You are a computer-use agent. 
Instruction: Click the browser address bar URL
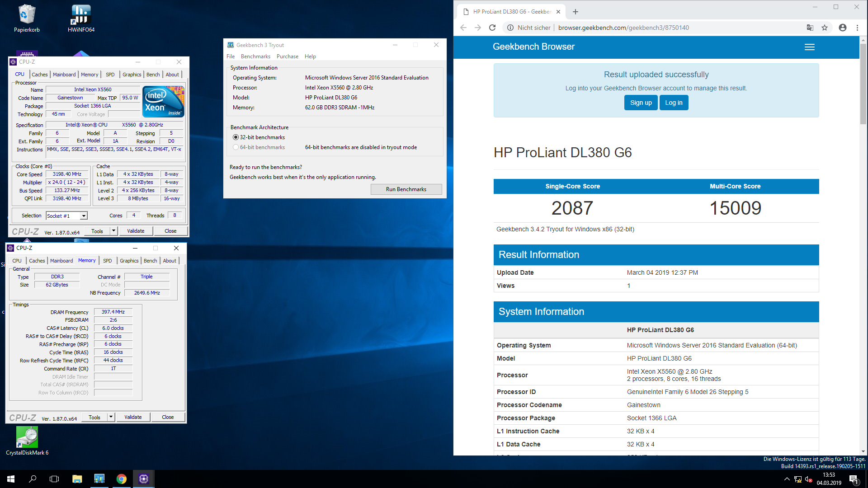(x=623, y=28)
